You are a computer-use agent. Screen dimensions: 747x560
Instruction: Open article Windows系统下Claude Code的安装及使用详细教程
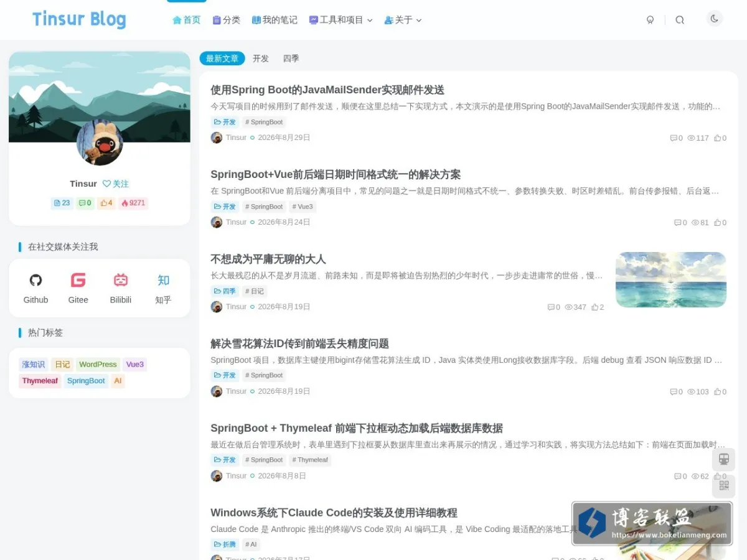click(334, 513)
